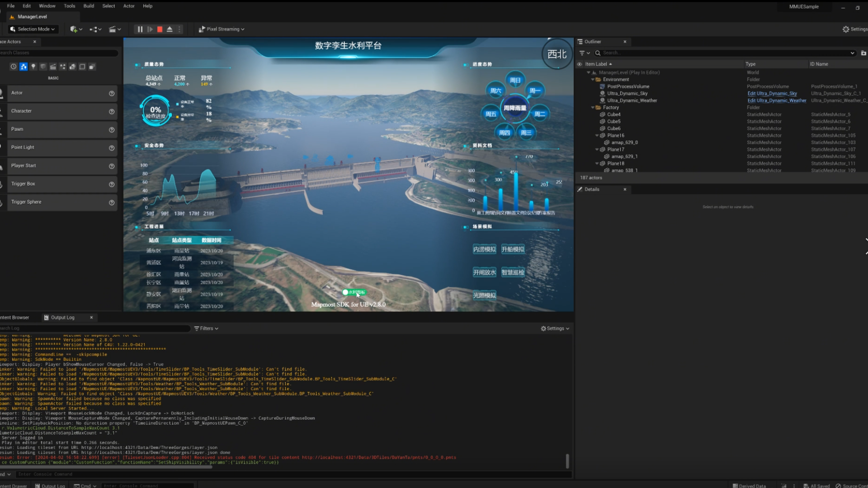
Task: Click help icon next to Trigger Sphere
Action: point(112,202)
